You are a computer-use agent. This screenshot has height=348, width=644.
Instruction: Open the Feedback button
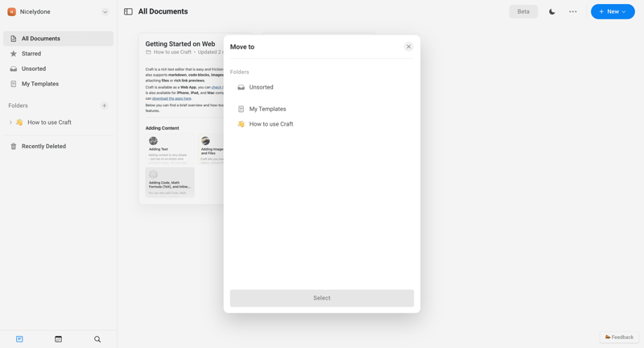pyautogui.click(x=619, y=337)
